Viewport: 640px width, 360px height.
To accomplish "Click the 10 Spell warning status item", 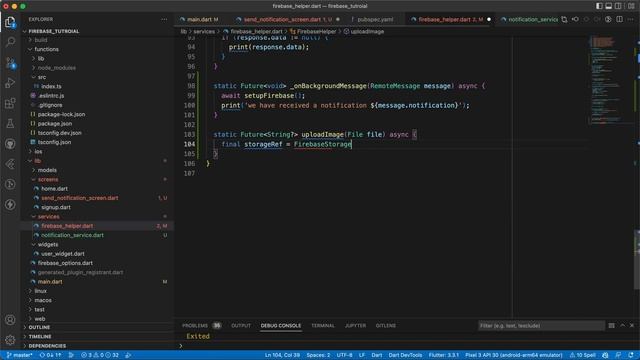I will (582, 355).
